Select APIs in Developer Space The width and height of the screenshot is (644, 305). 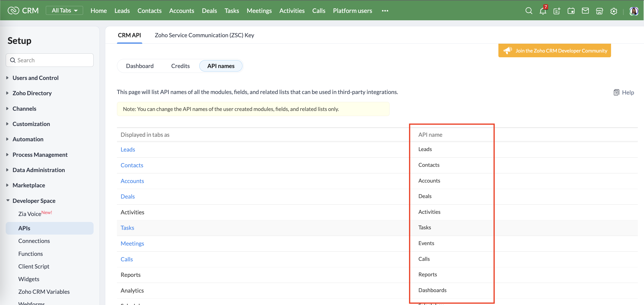click(49, 228)
